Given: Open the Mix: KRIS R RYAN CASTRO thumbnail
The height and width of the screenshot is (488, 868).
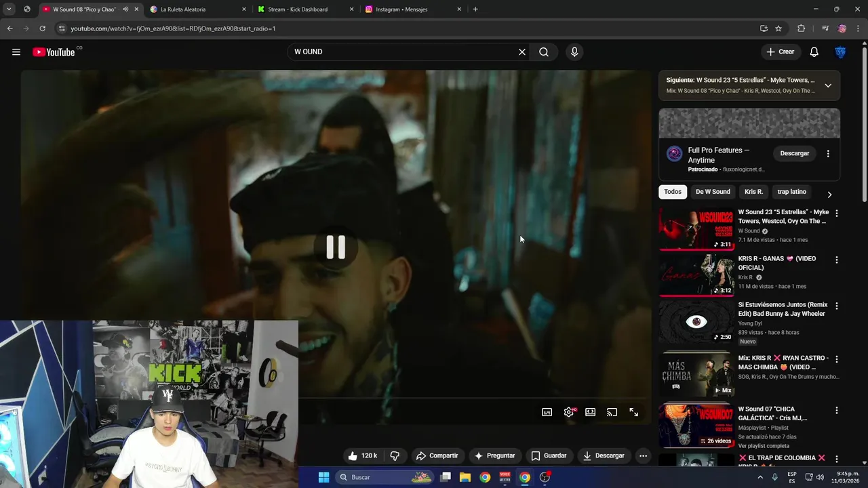Looking at the screenshot, I should click(696, 373).
